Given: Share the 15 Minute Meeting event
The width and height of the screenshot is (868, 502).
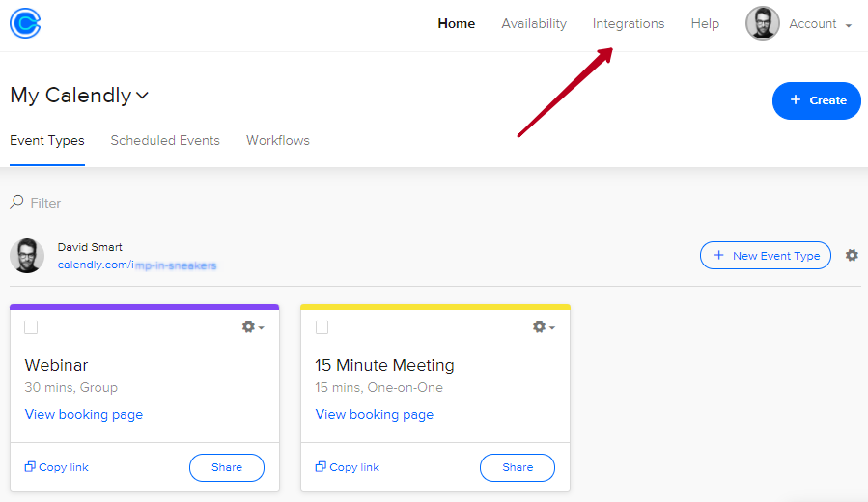Looking at the screenshot, I should (518, 467).
